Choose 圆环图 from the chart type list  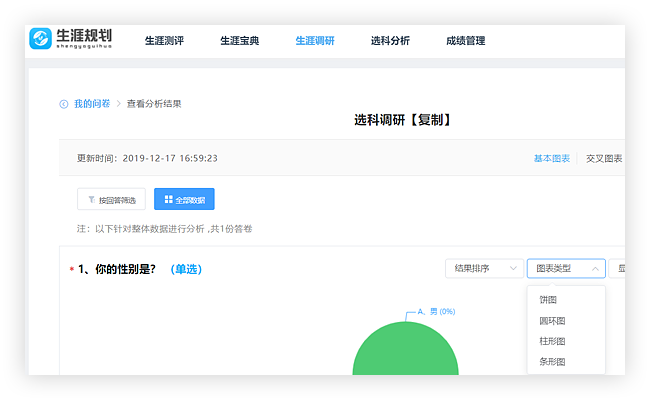pos(552,321)
